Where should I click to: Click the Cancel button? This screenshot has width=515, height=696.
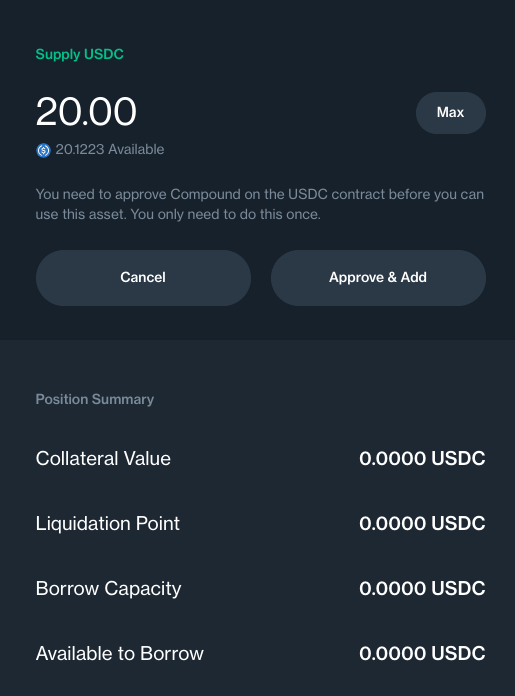click(143, 277)
